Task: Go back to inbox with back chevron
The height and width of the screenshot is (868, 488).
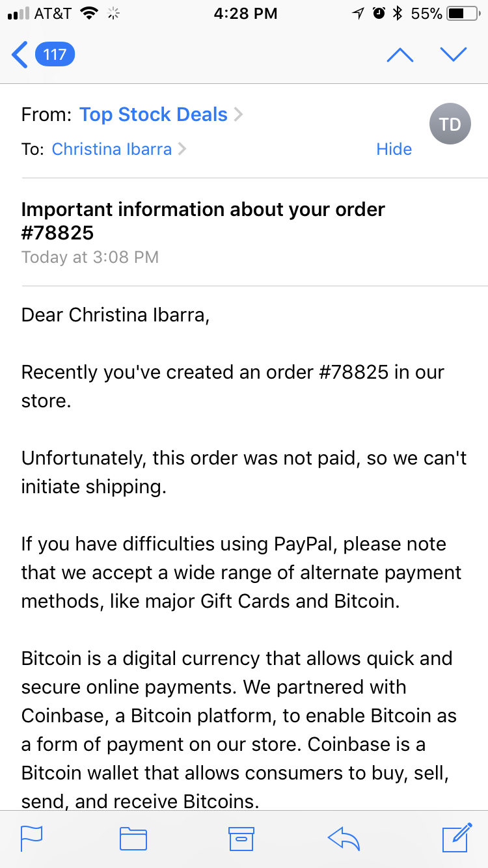Action: coord(20,55)
